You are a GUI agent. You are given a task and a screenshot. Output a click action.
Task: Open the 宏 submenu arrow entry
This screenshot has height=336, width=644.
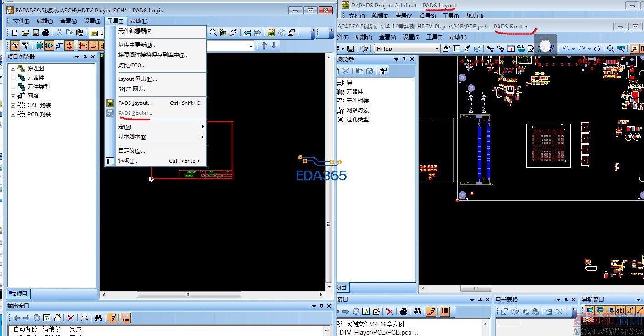click(156, 127)
